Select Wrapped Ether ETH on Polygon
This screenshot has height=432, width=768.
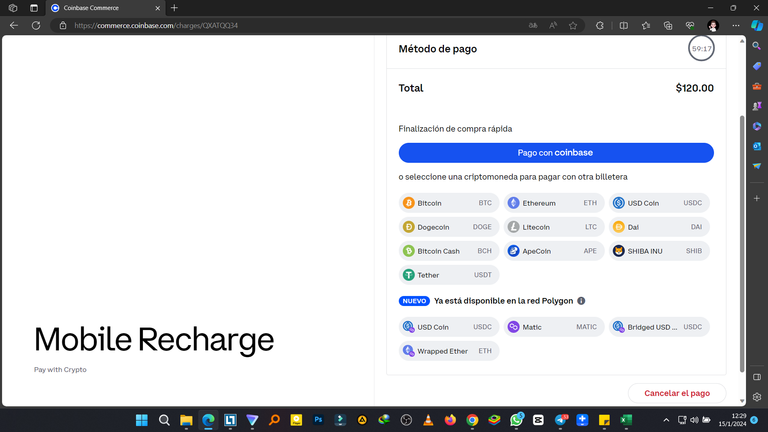click(x=449, y=351)
